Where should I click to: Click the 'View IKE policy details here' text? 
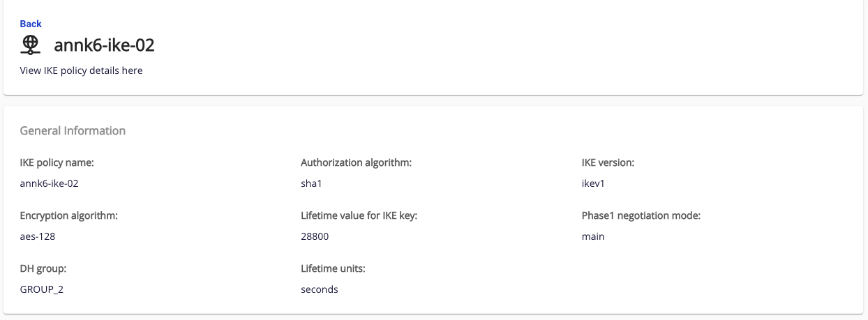pos(81,70)
